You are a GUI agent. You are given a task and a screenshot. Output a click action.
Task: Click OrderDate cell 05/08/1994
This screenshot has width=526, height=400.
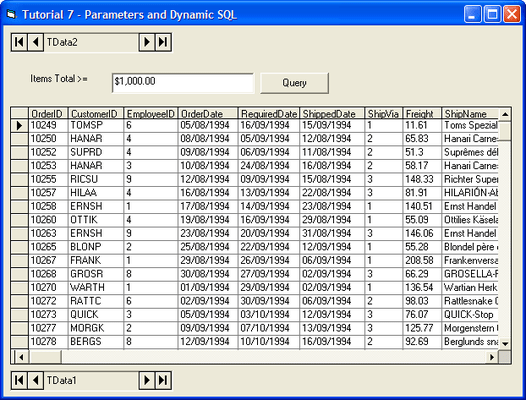[208, 126]
